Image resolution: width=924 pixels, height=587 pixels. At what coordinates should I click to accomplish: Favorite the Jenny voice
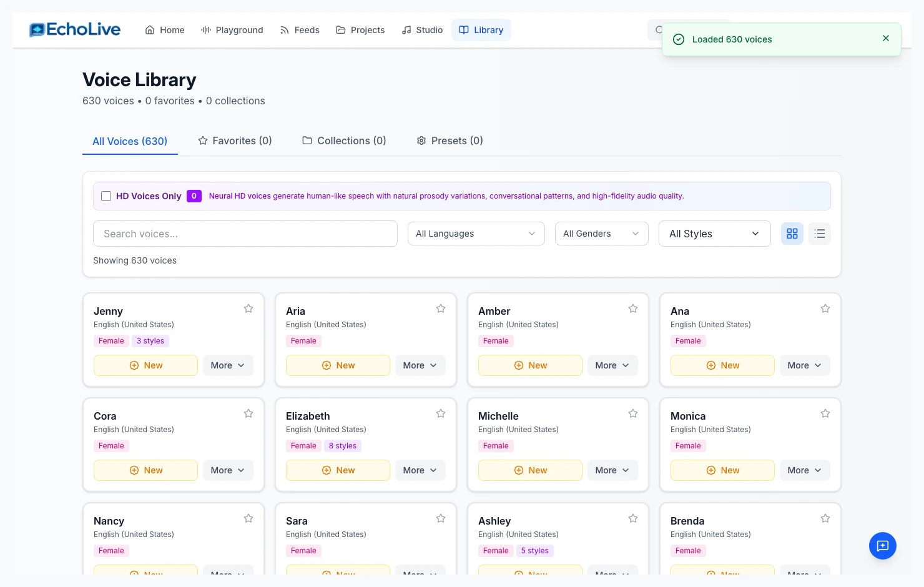point(248,308)
